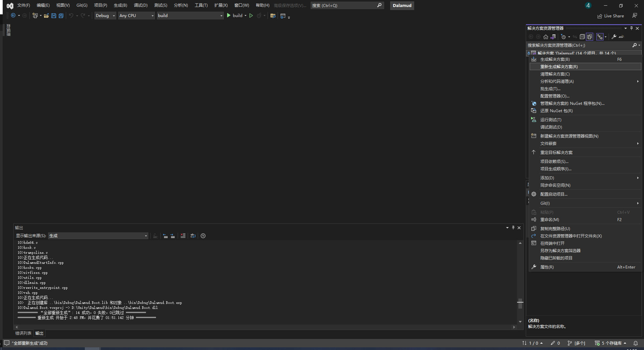Image resolution: width=644 pixels, height=350 pixels.
Task: Click the output timestamp clock icon
Action: (x=203, y=236)
